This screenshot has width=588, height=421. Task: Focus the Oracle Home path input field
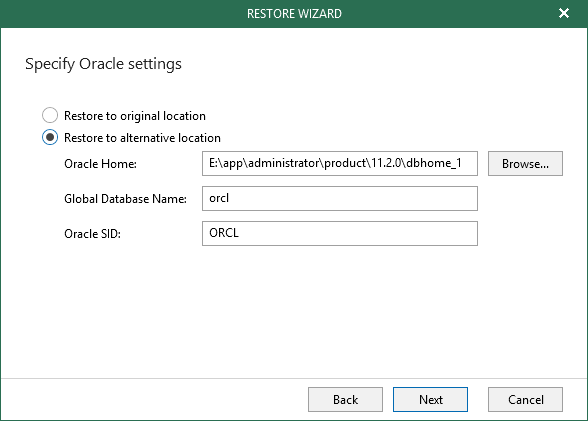[340, 163]
